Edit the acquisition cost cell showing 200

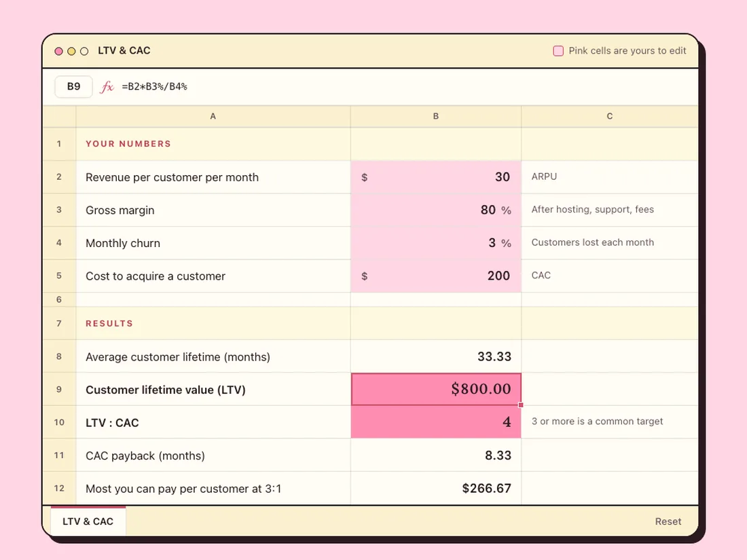[x=436, y=276]
